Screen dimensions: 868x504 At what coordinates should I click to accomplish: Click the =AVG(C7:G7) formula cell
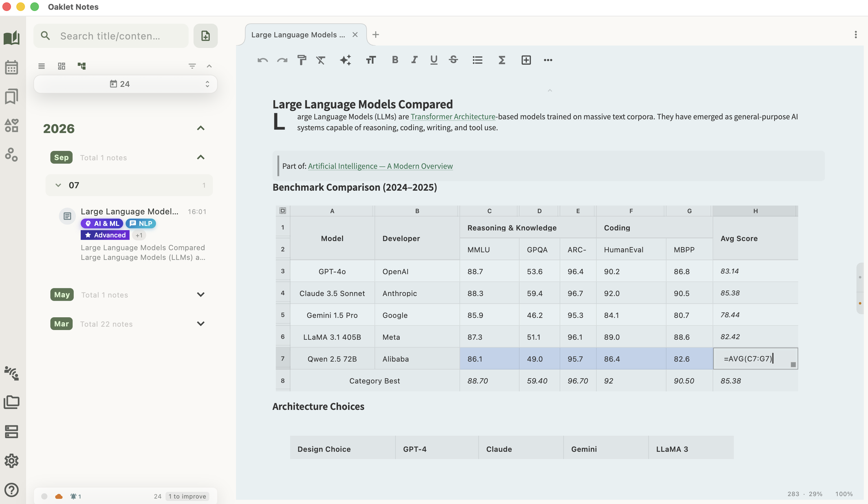click(755, 359)
